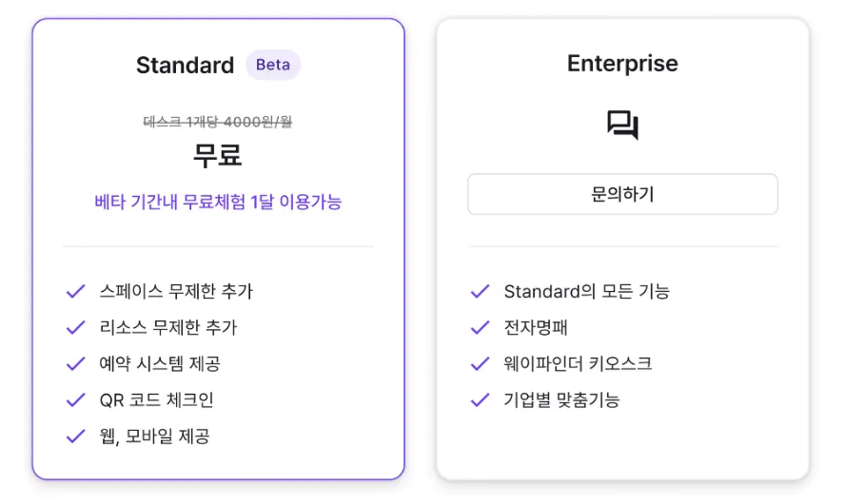Viewport: 845px width, 504px height.
Task: Click checkmark beside QR 코드 체크인
Action: 76,399
